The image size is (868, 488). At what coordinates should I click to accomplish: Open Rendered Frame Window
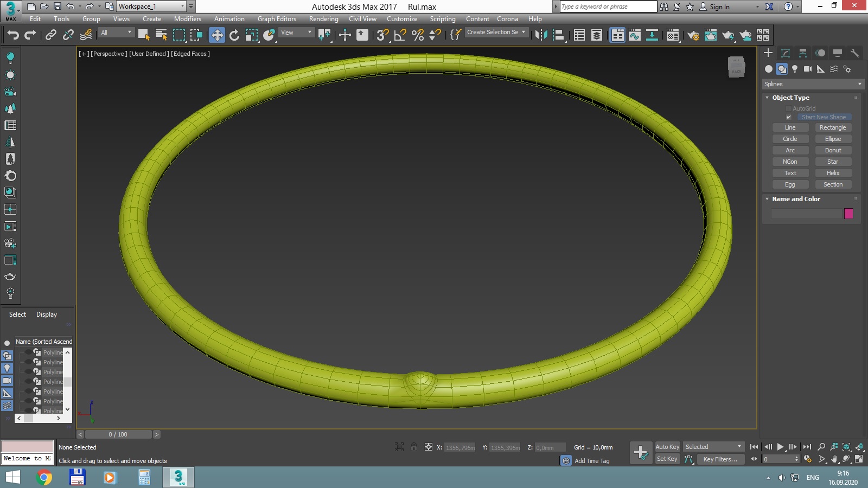tap(711, 35)
